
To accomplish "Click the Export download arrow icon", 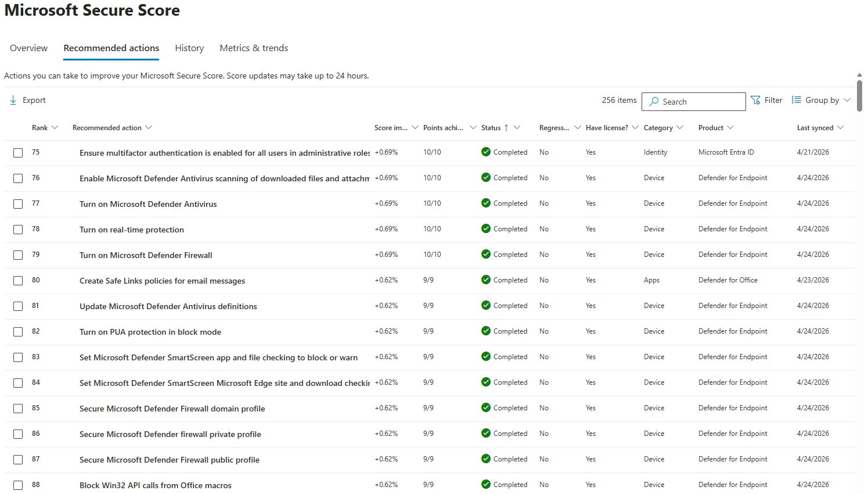I will [x=13, y=101].
